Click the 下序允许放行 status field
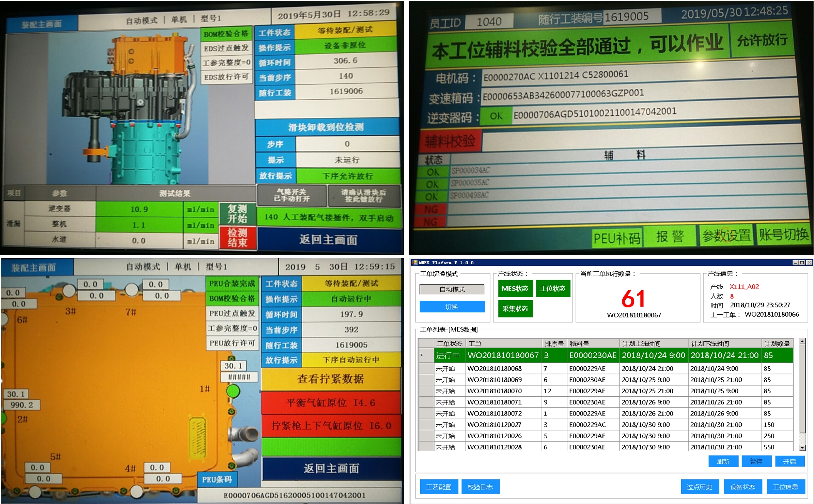This screenshot has height=504, width=814. click(x=348, y=176)
